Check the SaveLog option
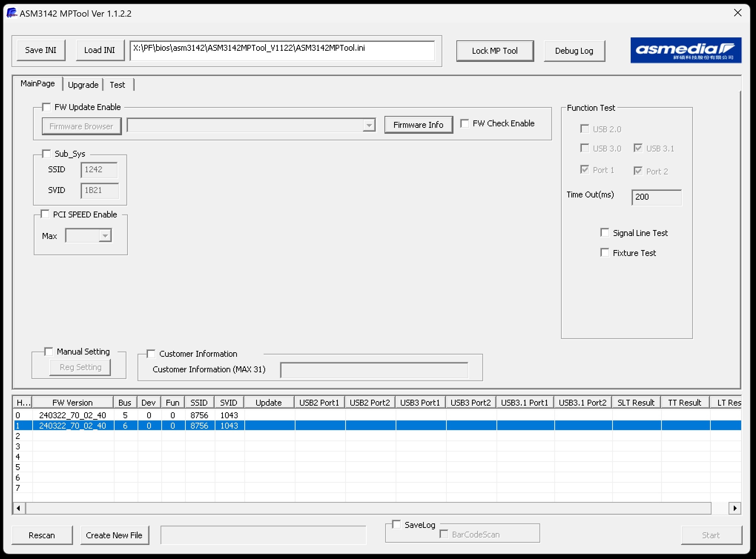Image resolution: width=756 pixels, height=559 pixels. pyautogui.click(x=397, y=525)
